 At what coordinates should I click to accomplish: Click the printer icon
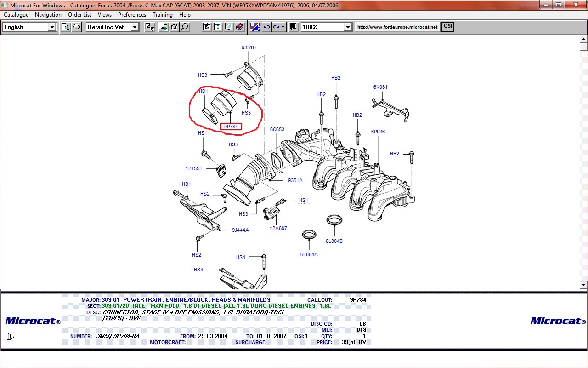pos(76,27)
